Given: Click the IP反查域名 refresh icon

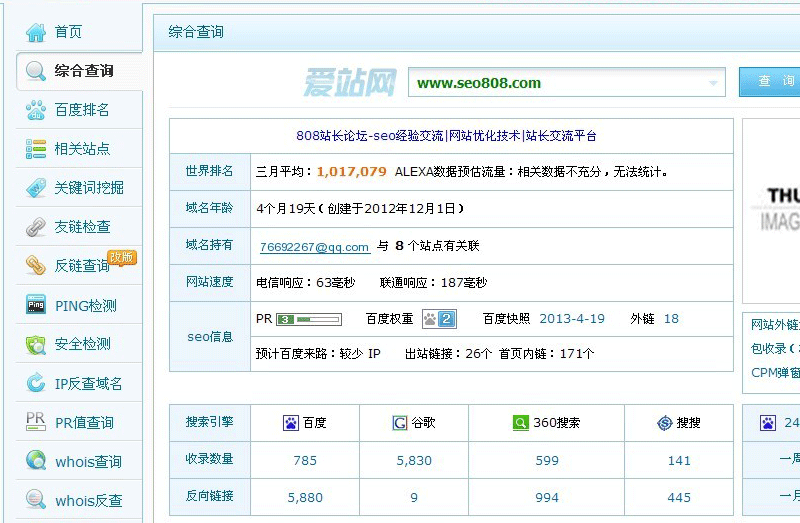Looking at the screenshot, I should [36, 384].
